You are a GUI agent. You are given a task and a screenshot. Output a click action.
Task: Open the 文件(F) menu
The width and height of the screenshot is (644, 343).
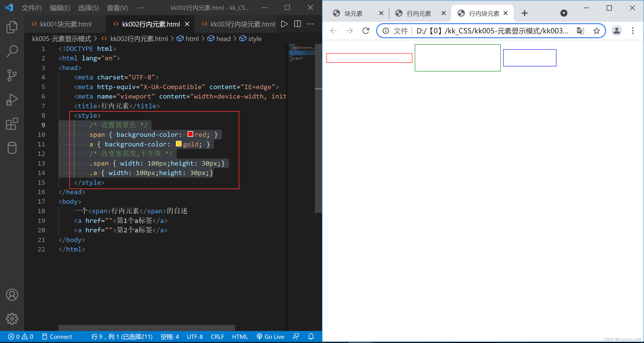pos(32,8)
